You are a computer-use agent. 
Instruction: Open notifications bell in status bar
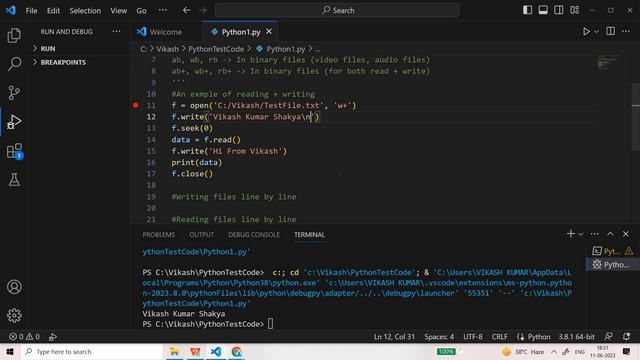pos(627,337)
